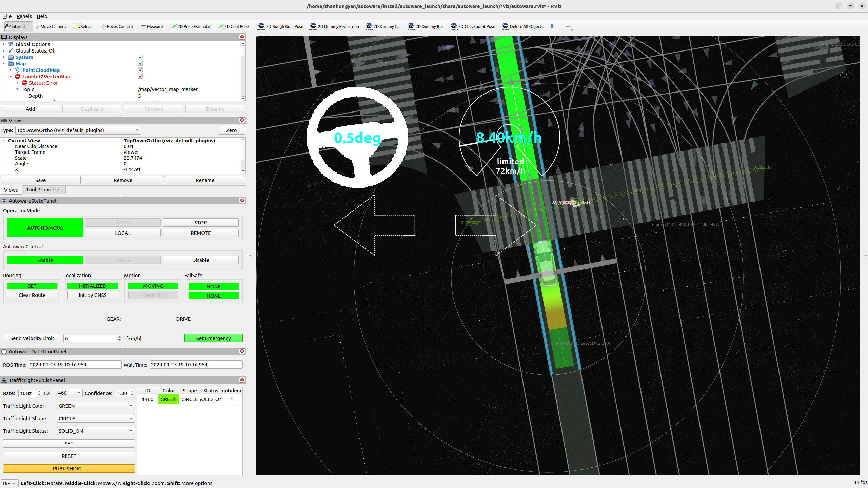The image size is (868, 488).
Task: Click the Zero view button
Action: (x=231, y=130)
